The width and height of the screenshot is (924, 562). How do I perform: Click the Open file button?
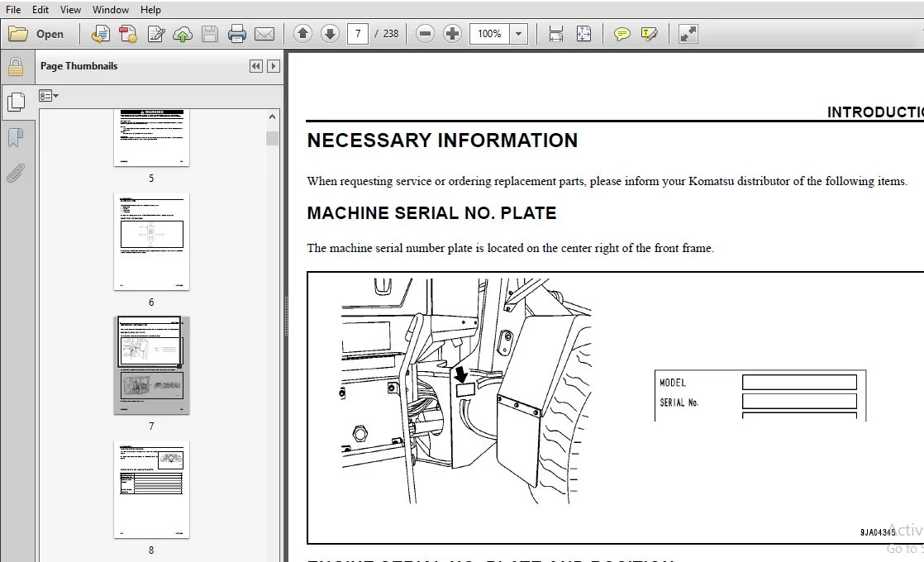tap(36, 34)
